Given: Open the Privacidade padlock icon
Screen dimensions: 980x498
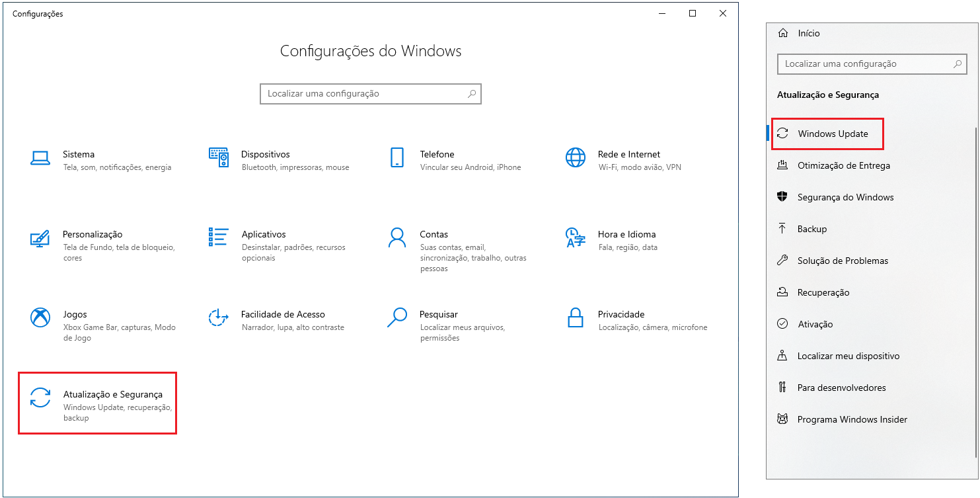Looking at the screenshot, I should (576, 317).
